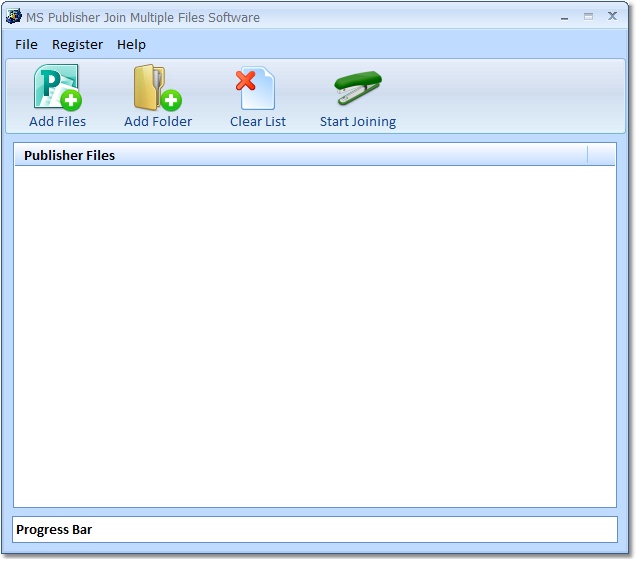Screen dimensions: 636x561
Task: Click the Start Joining stapler icon
Action: point(358,88)
